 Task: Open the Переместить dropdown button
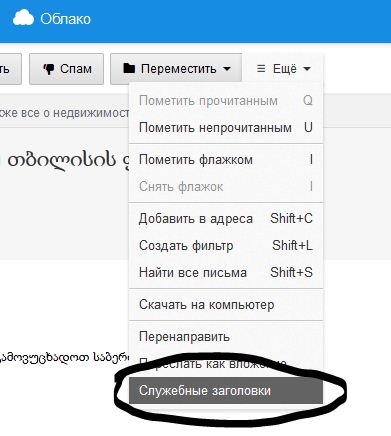click(176, 69)
